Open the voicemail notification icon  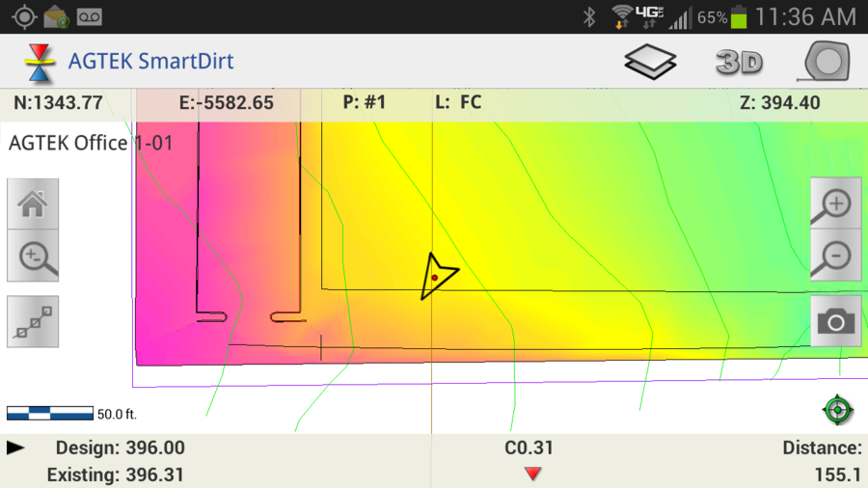tap(89, 17)
